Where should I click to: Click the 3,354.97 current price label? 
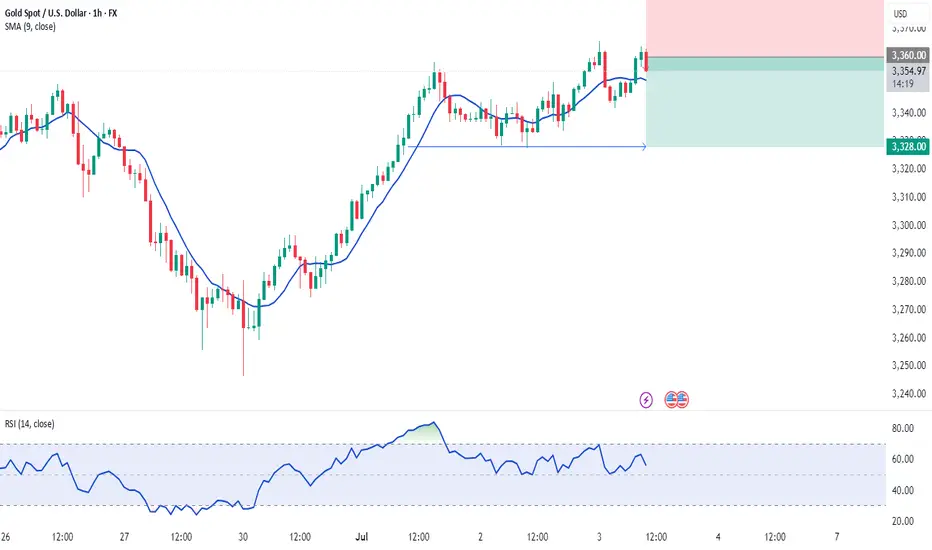coord(908,71)
